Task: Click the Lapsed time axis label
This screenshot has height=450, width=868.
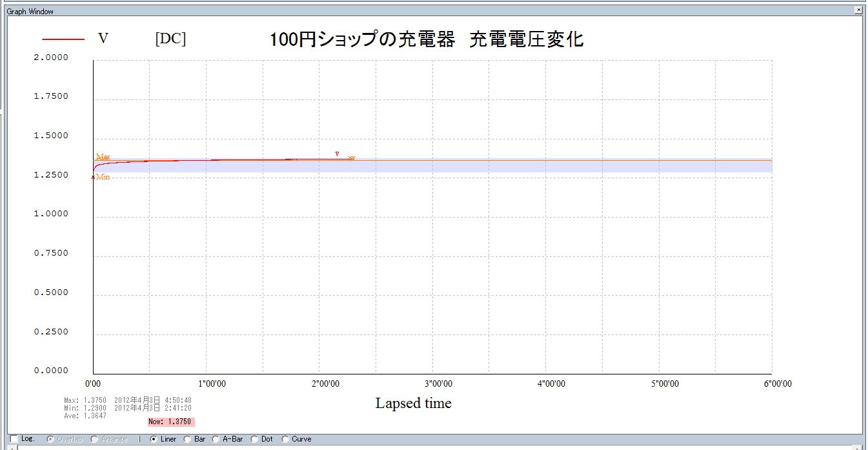Action: point(413,404)
